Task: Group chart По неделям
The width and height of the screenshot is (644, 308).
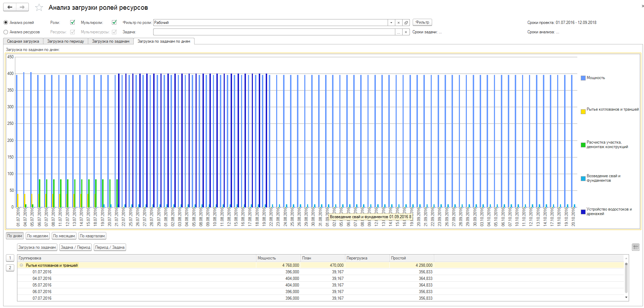Action: (38, 236)
